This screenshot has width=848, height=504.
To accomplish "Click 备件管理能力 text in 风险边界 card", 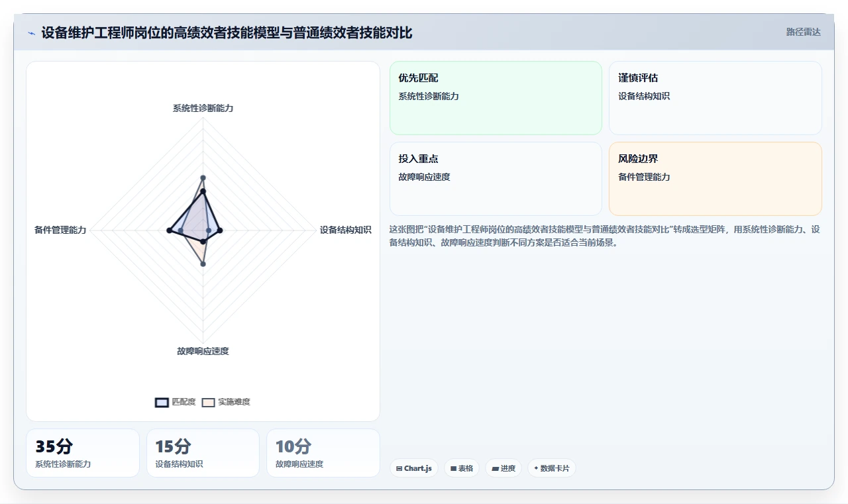I will pyautogui.click(x=644, y=177).
